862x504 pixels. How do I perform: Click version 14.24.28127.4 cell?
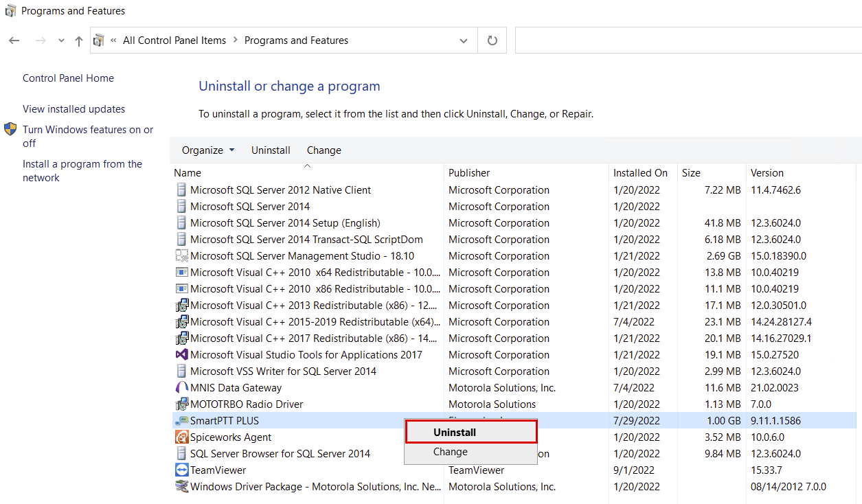[x=781, y=322]
